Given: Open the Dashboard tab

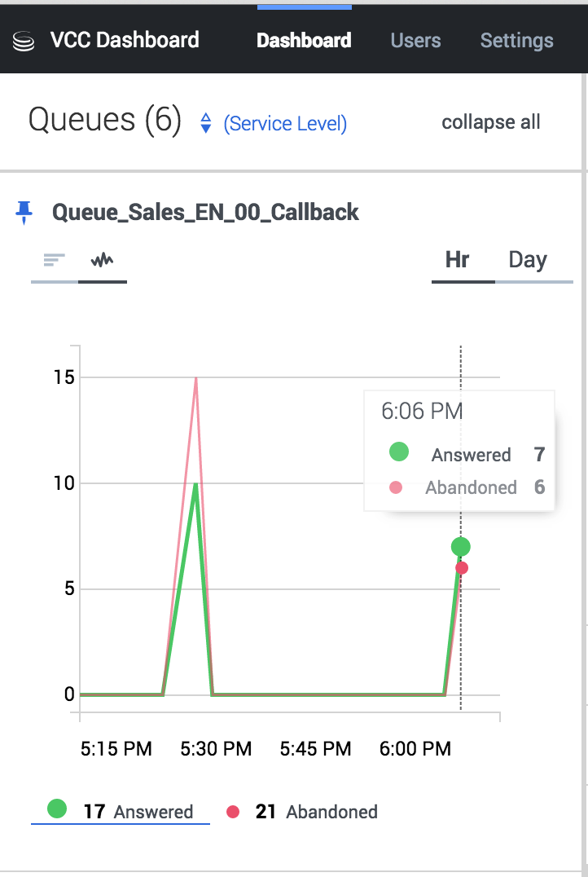Looking at the screenshot, I should click(x=304, y=41).
